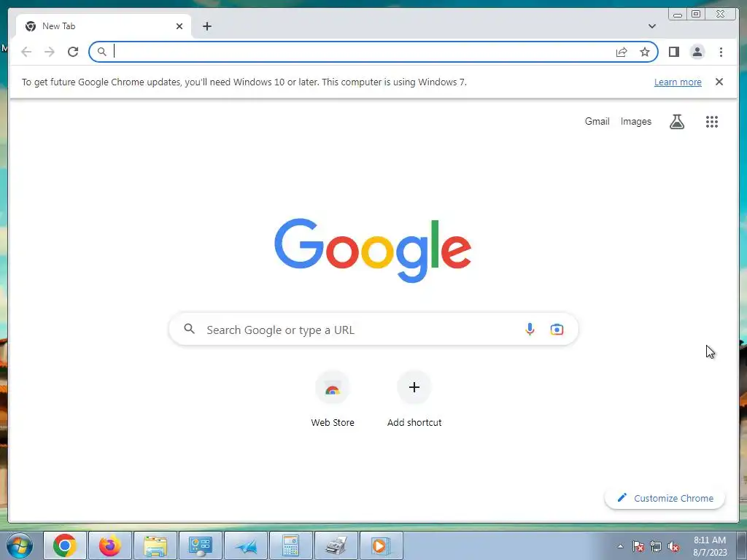Screen dimensions: 747x560
Task: Open Google Images link
Action: click(x=635, y=122)
